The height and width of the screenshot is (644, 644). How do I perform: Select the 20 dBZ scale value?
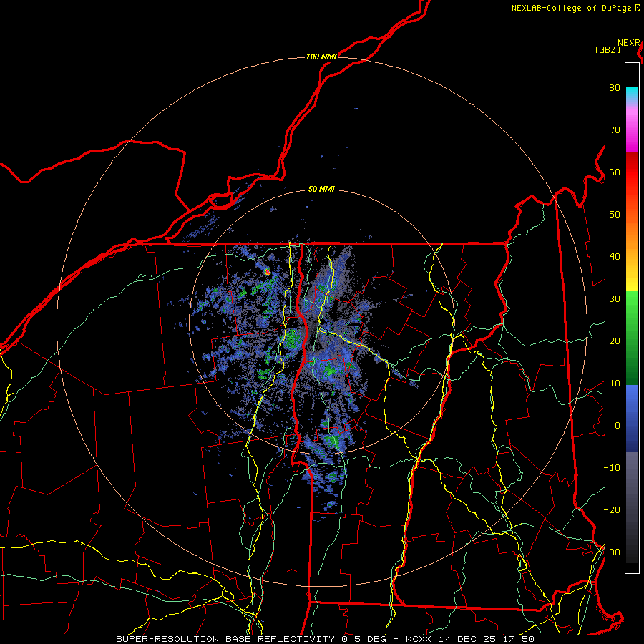point(615,341)
